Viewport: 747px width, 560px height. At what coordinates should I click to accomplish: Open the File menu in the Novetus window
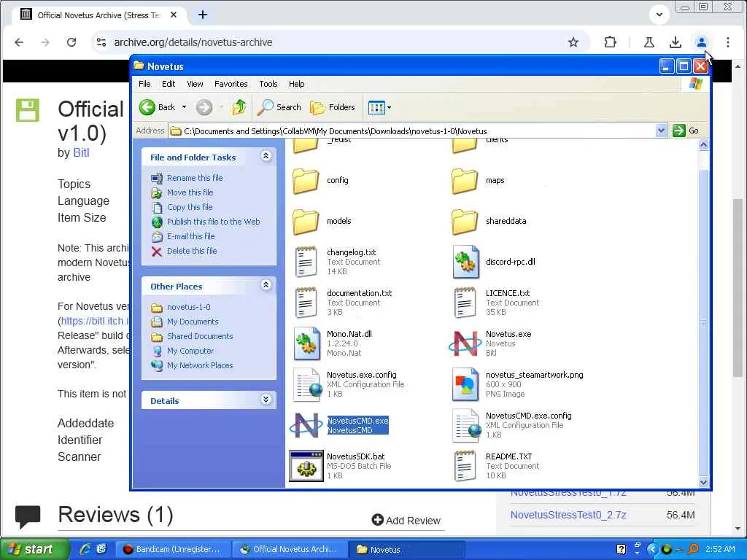[144, 84]
